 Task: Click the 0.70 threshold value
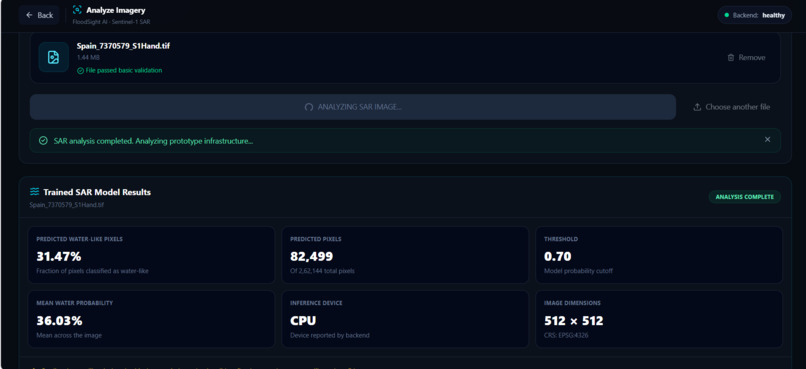coord(557,256)
